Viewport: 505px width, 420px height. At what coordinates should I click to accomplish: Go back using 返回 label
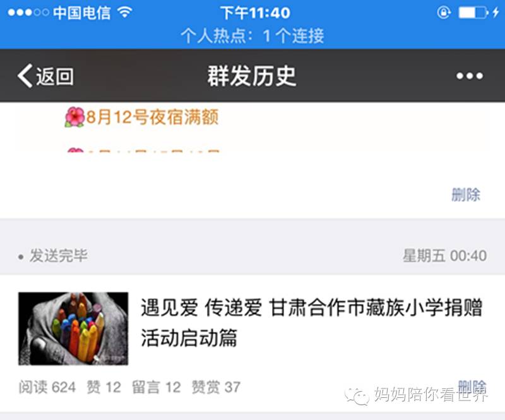click(55, 76)
